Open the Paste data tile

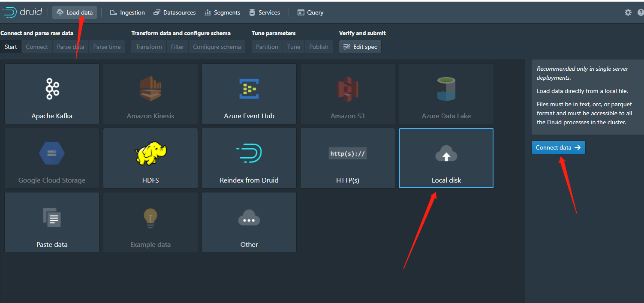coord(52,222)
